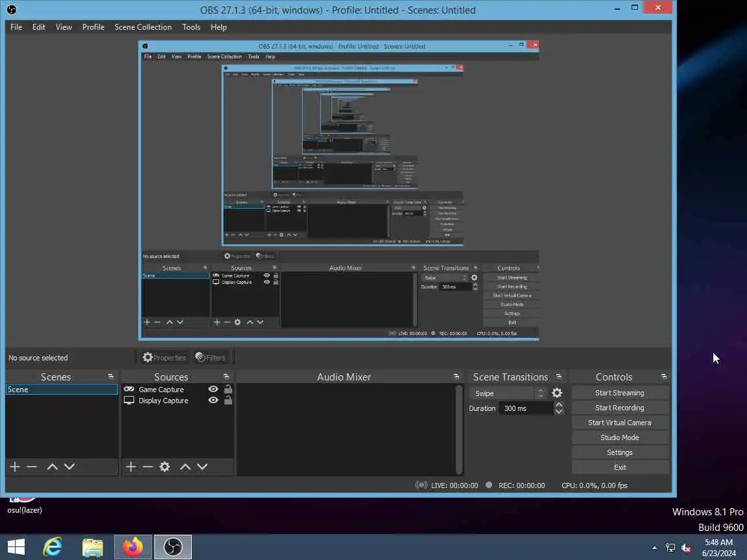The image size is (747, 560).
Task: Decrease transition duration with down arrow
Action: 559,412
